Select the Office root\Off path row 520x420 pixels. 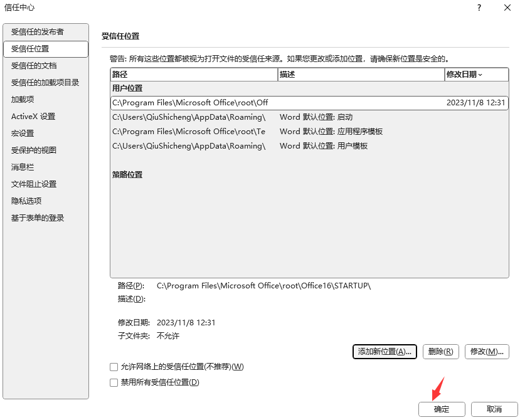pyautogui.click(x=309, y=103)
